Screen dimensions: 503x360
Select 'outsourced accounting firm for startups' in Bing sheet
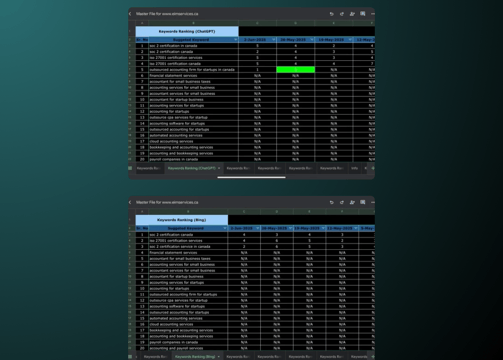(188, 294)
